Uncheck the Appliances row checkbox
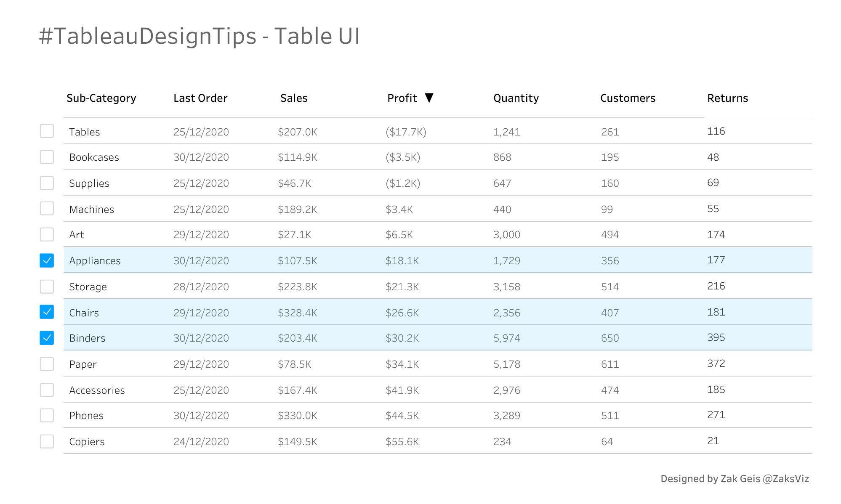Image resolution: width=841 pixels, height=504 pixels. coord(47,260)
